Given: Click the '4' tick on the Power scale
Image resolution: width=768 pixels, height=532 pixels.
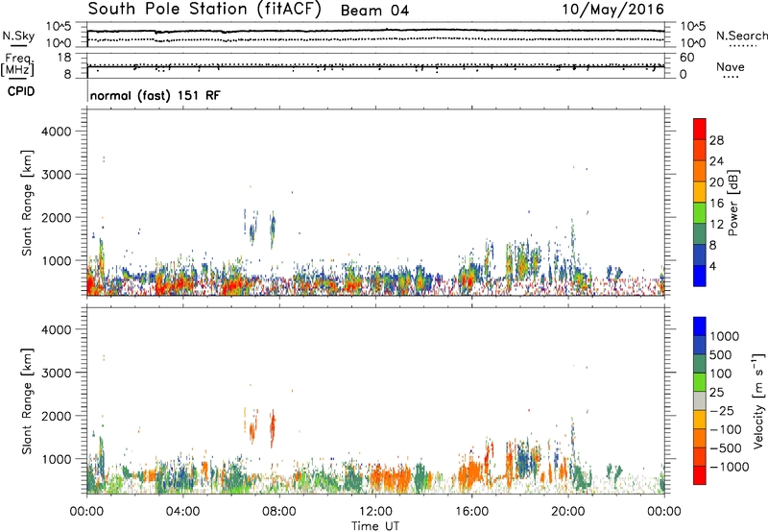Looking at the screenshot, I should coord(712,266).
